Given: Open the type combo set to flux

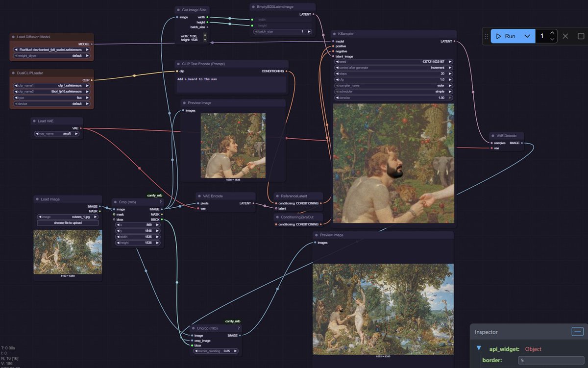Looking at the screenshot, I should (51, 98).
